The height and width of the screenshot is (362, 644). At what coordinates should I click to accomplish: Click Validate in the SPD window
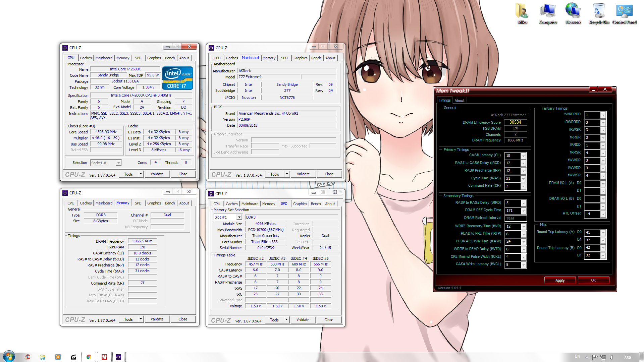pos(303,320)
